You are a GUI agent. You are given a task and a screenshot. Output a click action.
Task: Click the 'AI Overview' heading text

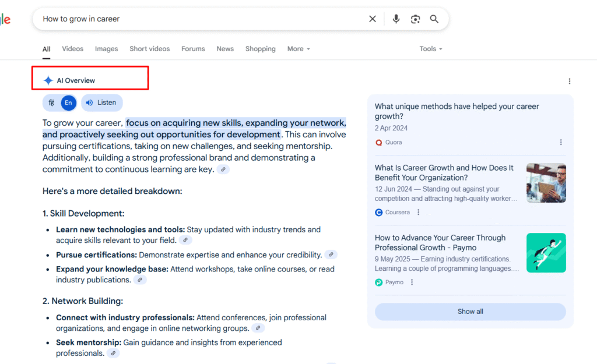click(76, 80)
